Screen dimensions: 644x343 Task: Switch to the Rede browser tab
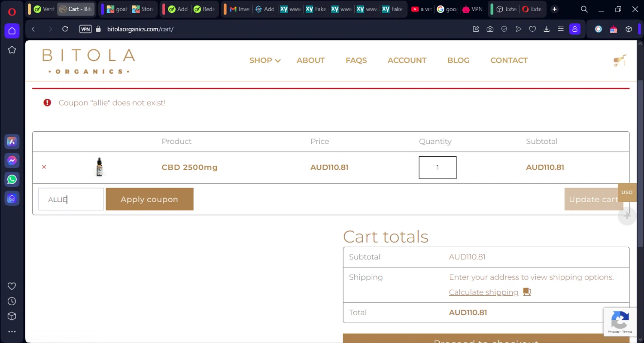click(204, 9)
